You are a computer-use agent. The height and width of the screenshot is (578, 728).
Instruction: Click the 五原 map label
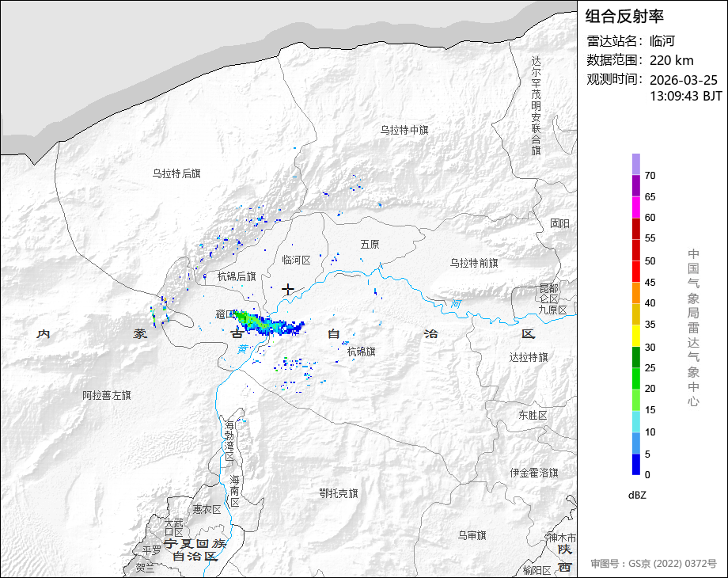[x=370, y=245]
